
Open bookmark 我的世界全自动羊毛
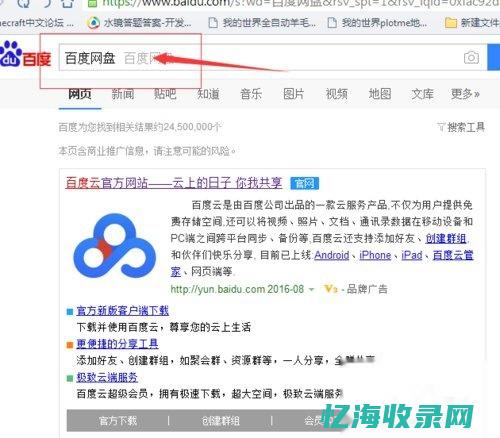262,23
